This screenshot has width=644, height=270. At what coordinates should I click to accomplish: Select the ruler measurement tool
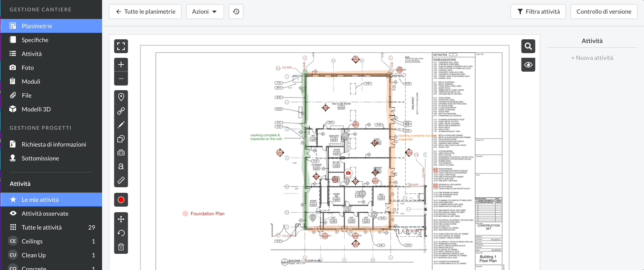pyautogui.click(x=121, y=180)
